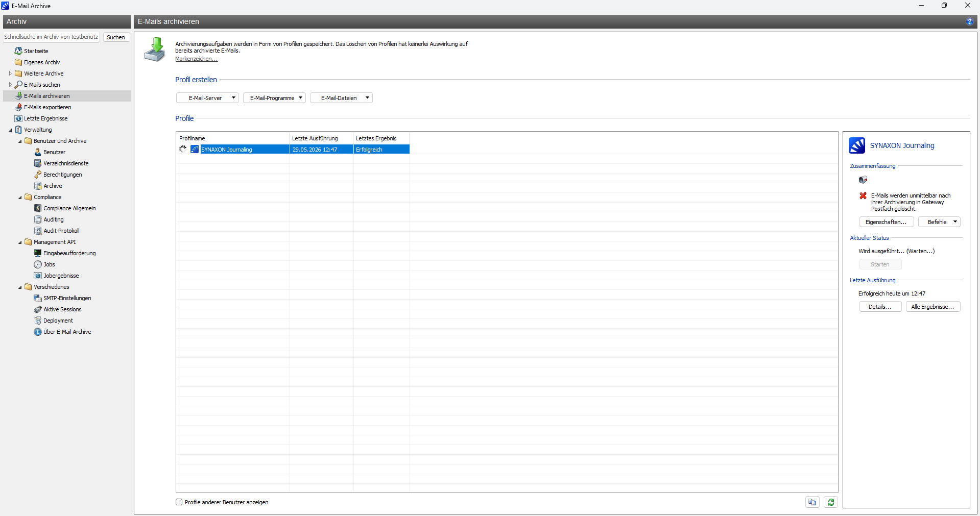
Task: Open the Markenzeichen link
Action: pyautogui.click(x=197, y=59)
